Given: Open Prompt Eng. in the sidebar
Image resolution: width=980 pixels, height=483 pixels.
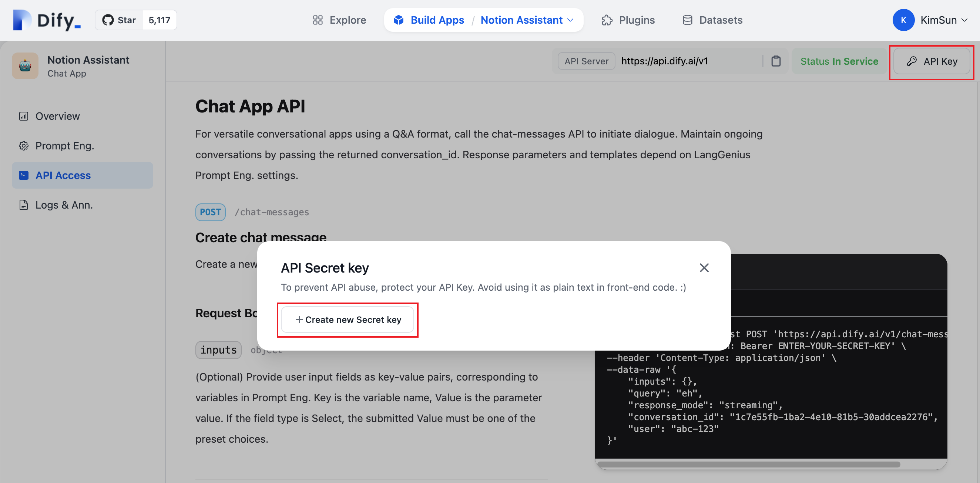Looking at the screenshot, I should [x=82, y=146].
